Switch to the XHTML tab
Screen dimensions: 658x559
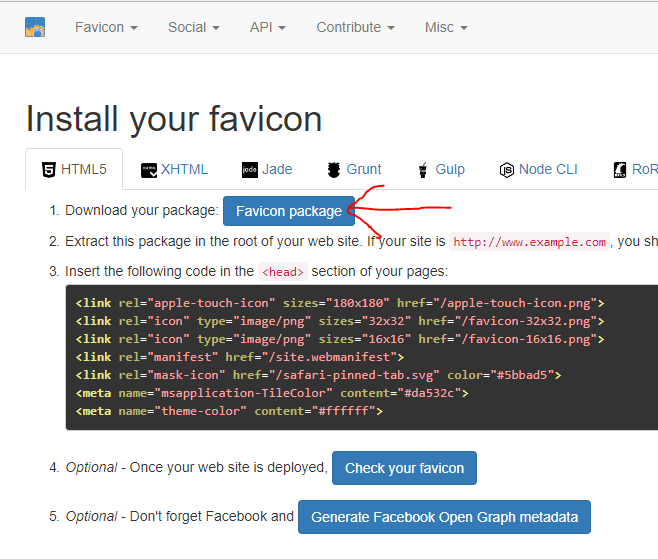click(174, 170)
